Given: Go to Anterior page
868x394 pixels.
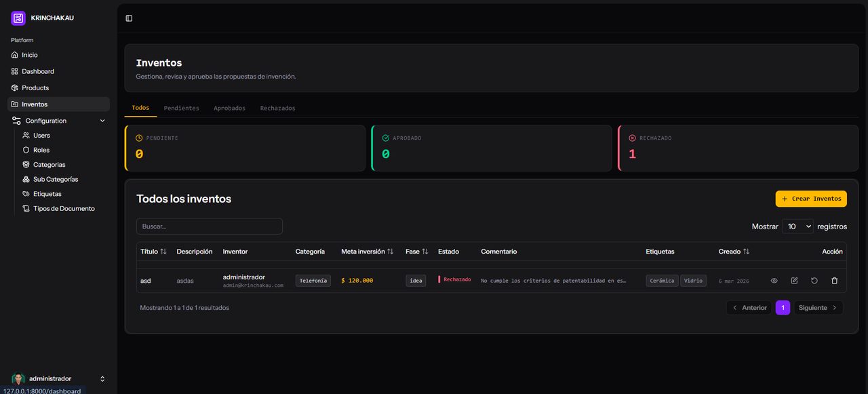Looking at the screenshot, I should click(x=749, y=308).
